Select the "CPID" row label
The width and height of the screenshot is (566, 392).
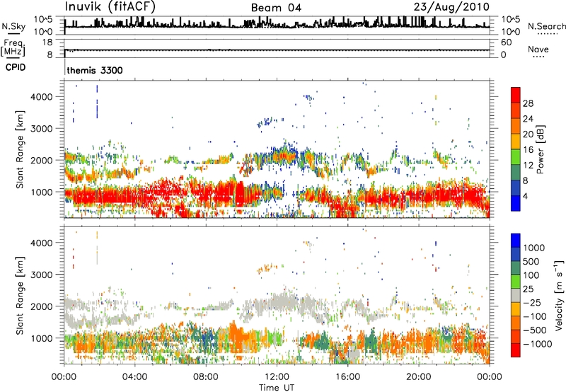(x=16, y=67)
